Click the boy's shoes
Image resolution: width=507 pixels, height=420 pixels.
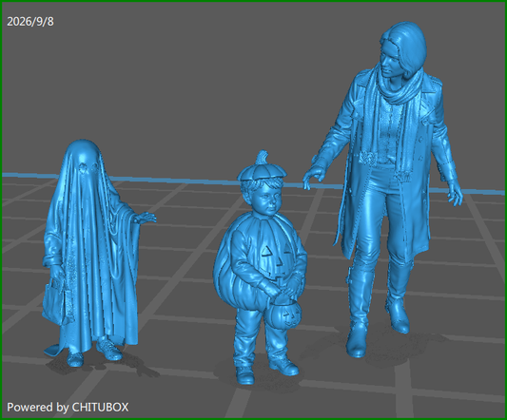265,371
